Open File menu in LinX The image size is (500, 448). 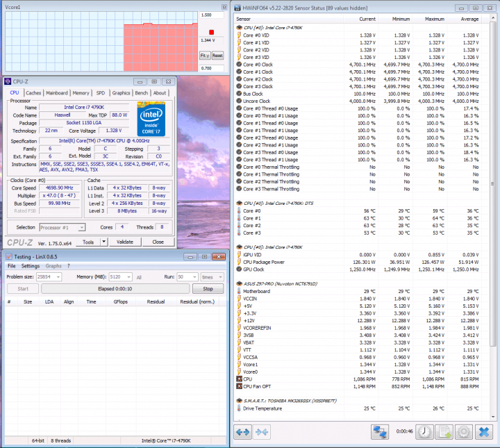click(12, 266)
